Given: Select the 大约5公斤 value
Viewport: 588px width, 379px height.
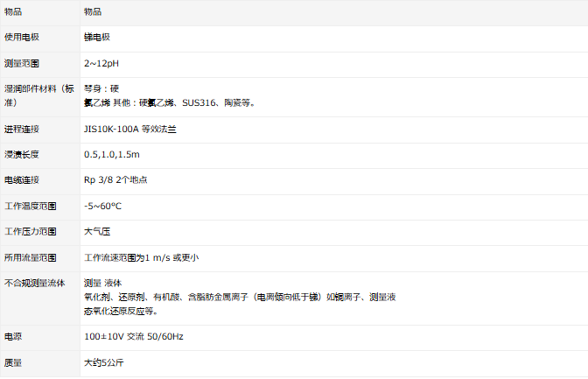Looking at the screenshot, I should click(x=104, y=363).
